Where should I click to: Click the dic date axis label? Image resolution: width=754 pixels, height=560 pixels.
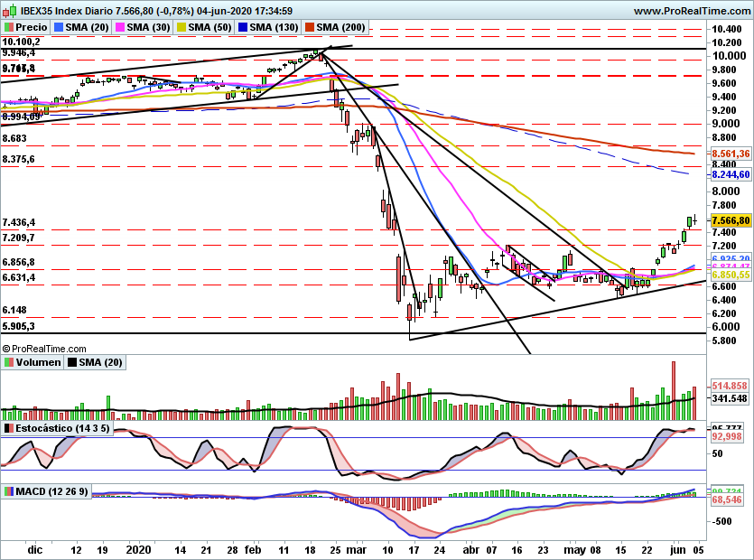[x=35, y=550]
